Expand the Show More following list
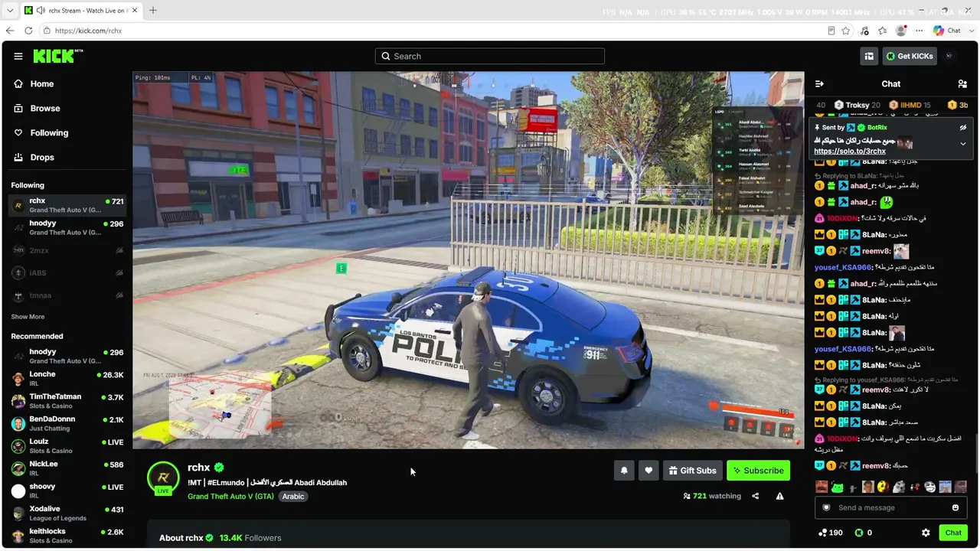The image size is (980, 551). [x=28, y=317]
